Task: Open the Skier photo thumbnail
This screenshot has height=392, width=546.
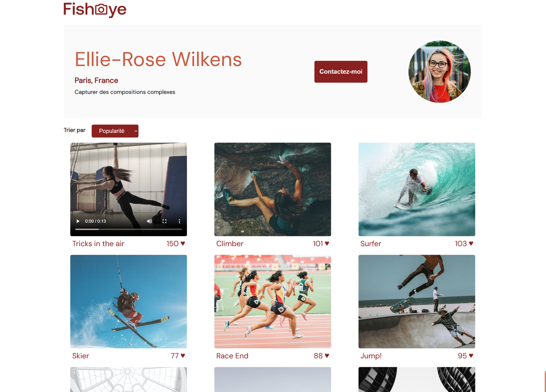Action: pos(129,302)
